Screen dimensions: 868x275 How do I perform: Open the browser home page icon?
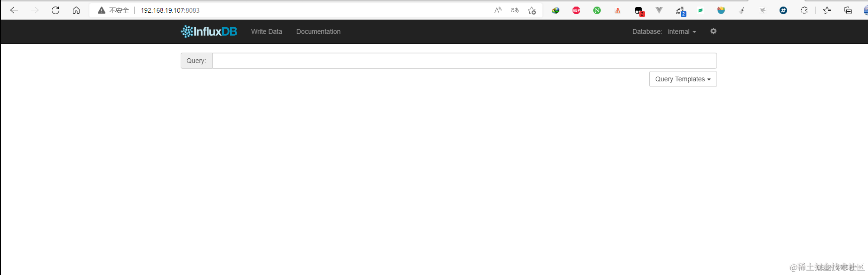76,10
